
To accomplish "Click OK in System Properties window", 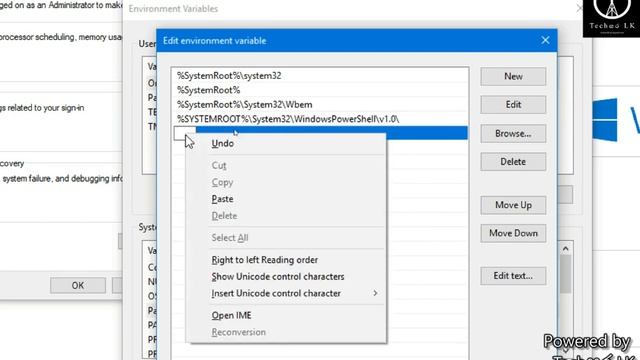I will click(x=78, y=285).
